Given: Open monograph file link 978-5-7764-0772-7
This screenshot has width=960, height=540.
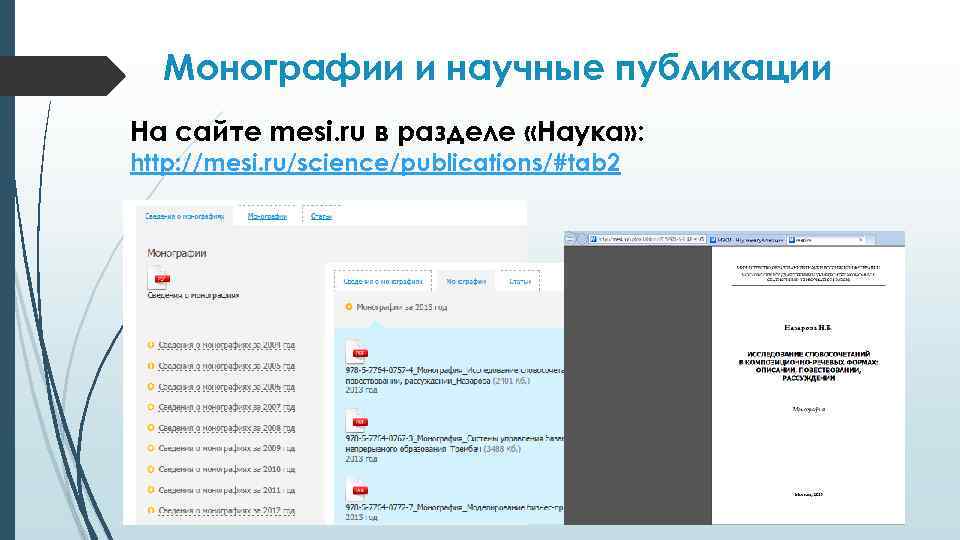Looking at the screenshot, I should point(454,508).
